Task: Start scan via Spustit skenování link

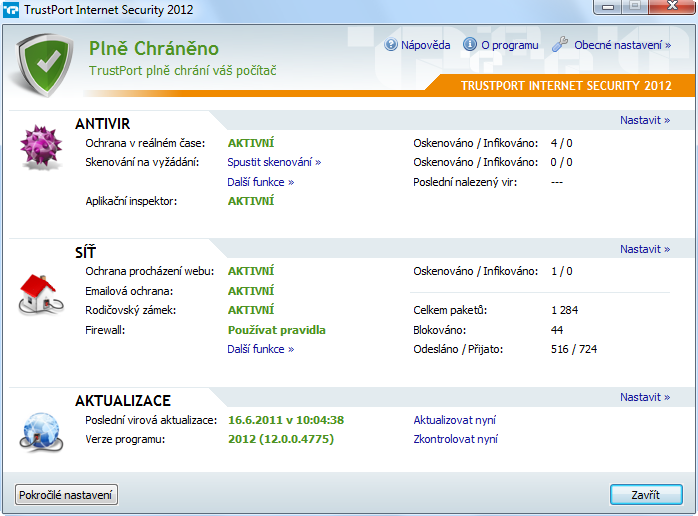Action: [x=274, y=162]
